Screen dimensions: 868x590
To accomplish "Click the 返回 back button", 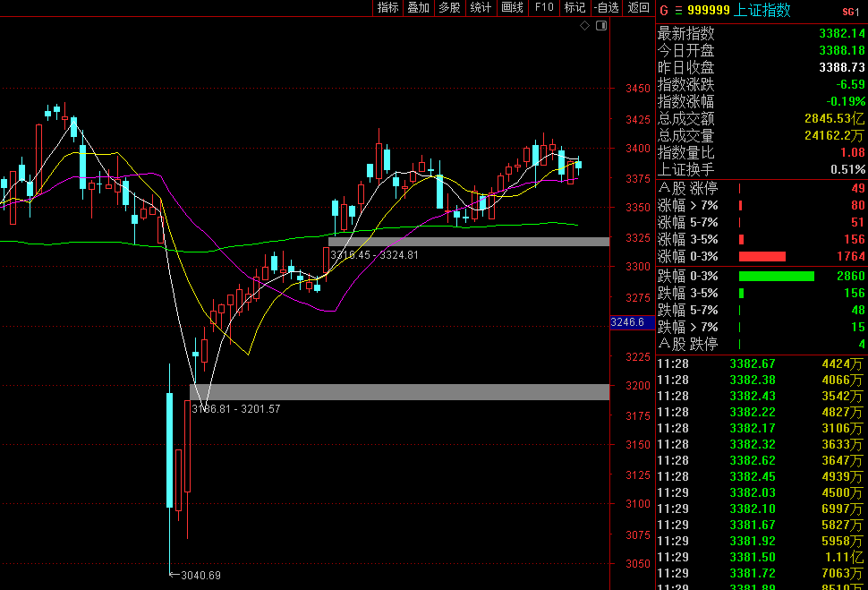I will pos(638,8).
